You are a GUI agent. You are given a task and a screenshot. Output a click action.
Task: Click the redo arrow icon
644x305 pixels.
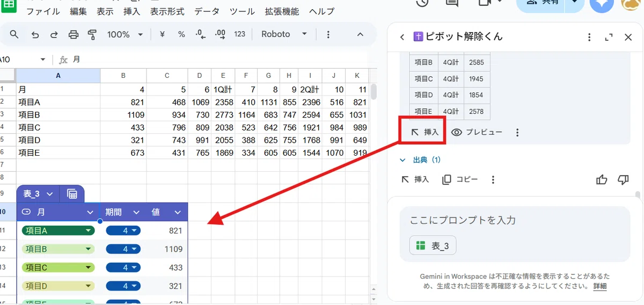click(x=54, y=34)
